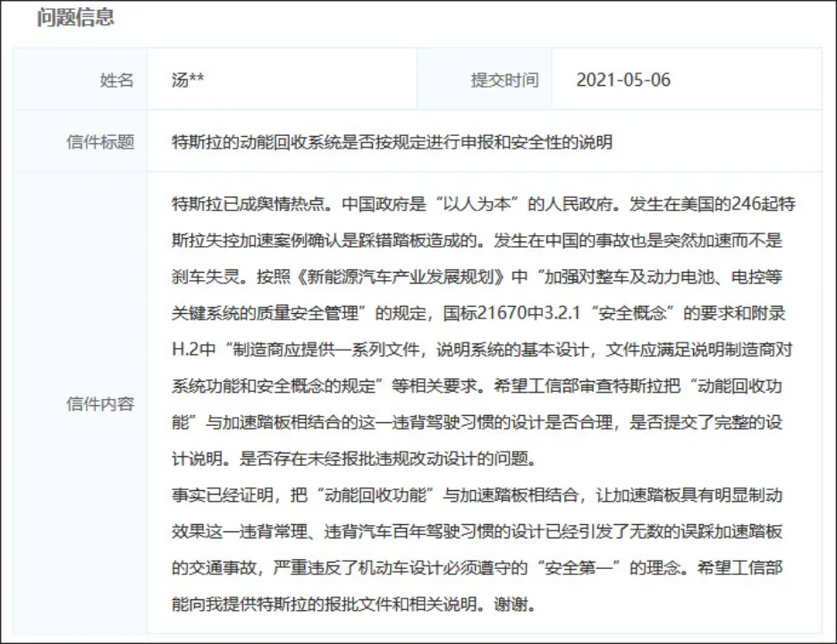The width and height of the screenshot is (837, 644).
Task: Click the line starting 能”与加速踏板相结合
Action: click(x=477, y=422)
